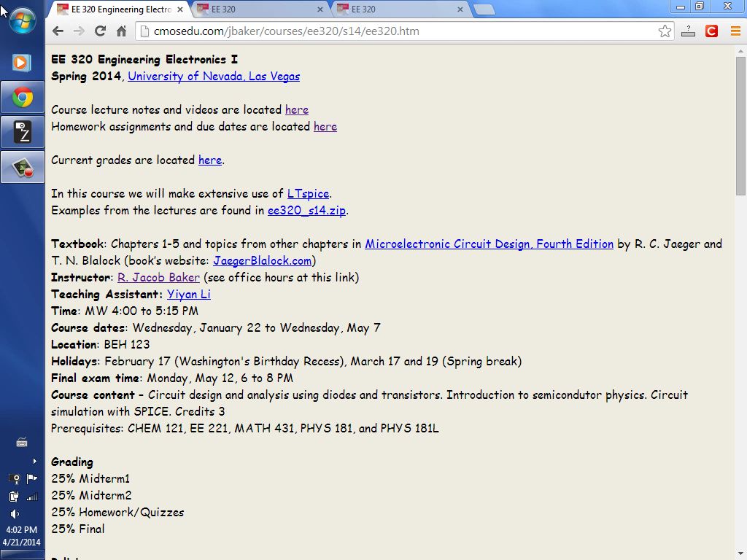747x560 pixels.
Task: Bookmark this page with the star icon
Action: click(665, 31)
